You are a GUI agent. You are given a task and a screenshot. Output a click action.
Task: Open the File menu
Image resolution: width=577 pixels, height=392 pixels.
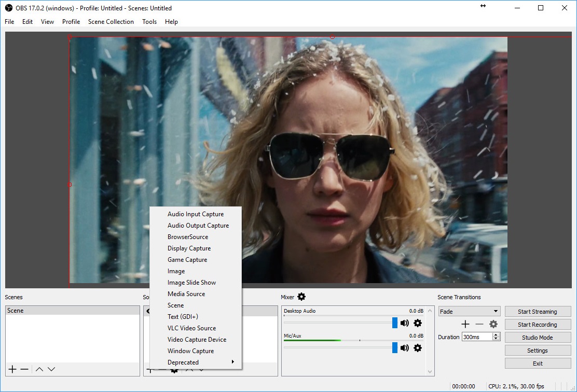9,22
